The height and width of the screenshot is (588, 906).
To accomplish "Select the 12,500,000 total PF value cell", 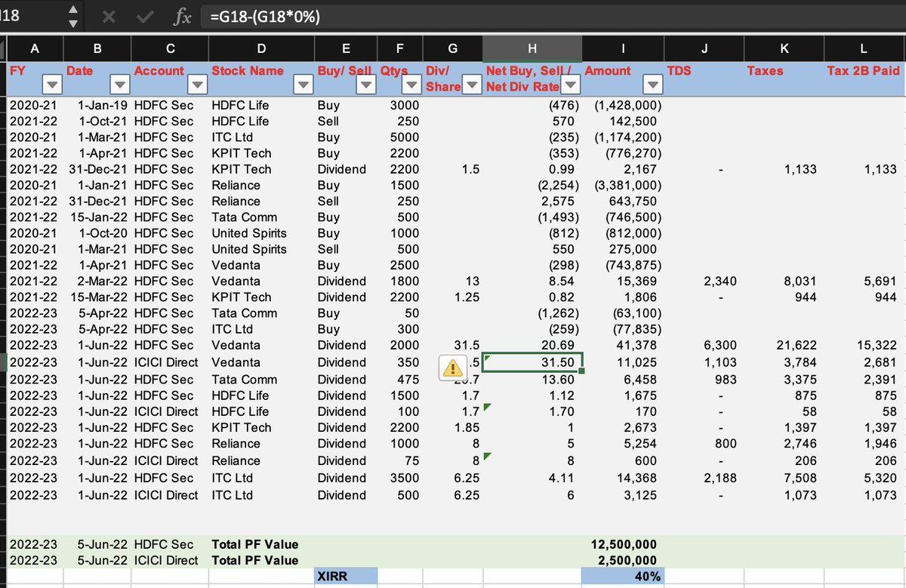I will (622, 544).
